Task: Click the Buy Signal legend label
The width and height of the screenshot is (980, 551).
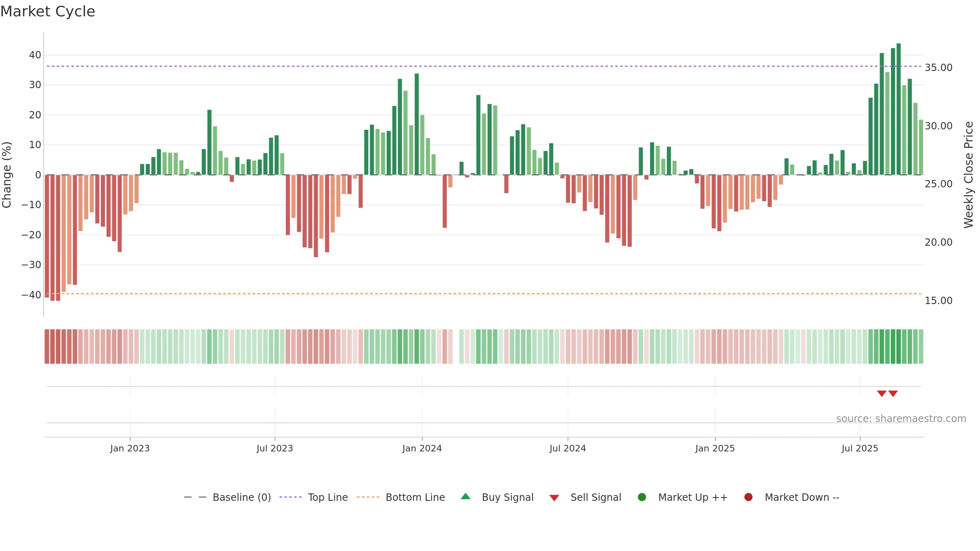Action: (x=508, y=497)
